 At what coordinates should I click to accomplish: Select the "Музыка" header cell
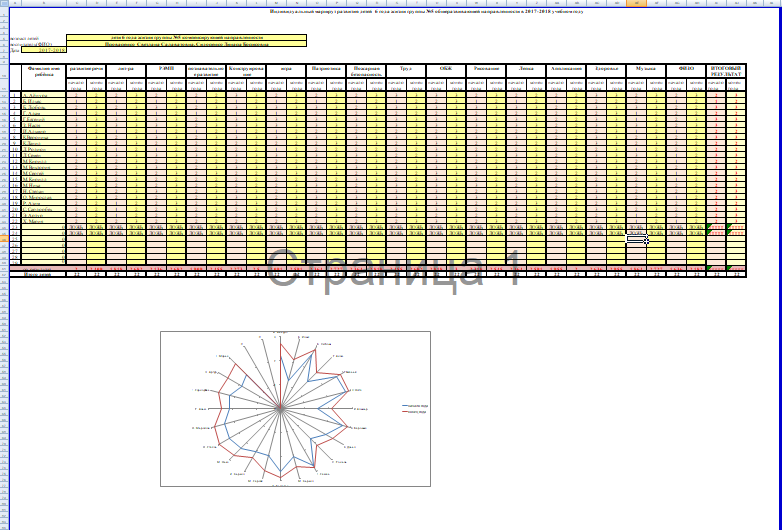pos(646,69)
